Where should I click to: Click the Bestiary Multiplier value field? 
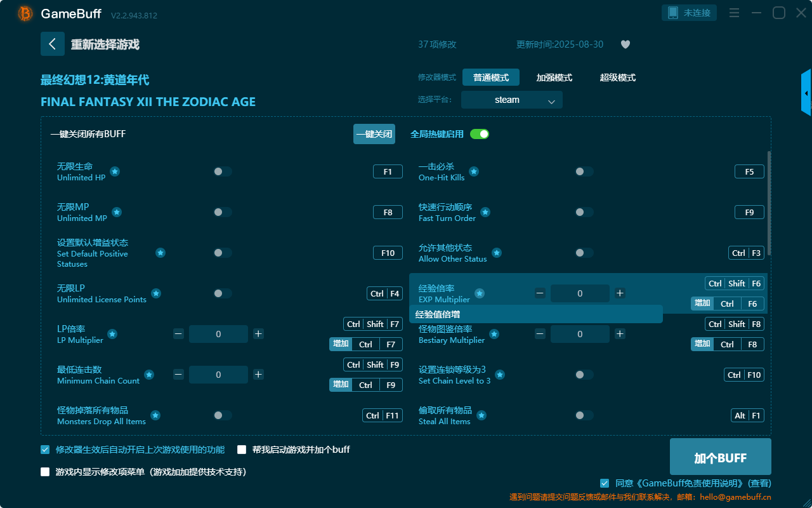click(x=580, y=334)
